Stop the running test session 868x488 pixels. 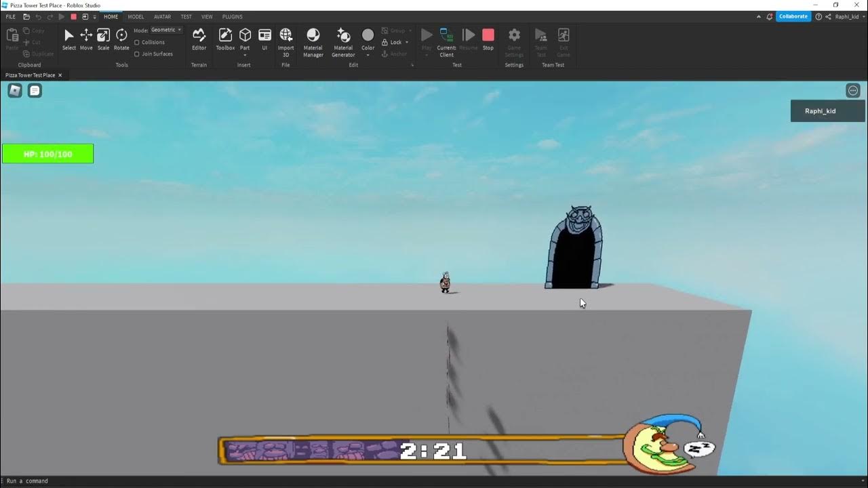click(488, 39)
